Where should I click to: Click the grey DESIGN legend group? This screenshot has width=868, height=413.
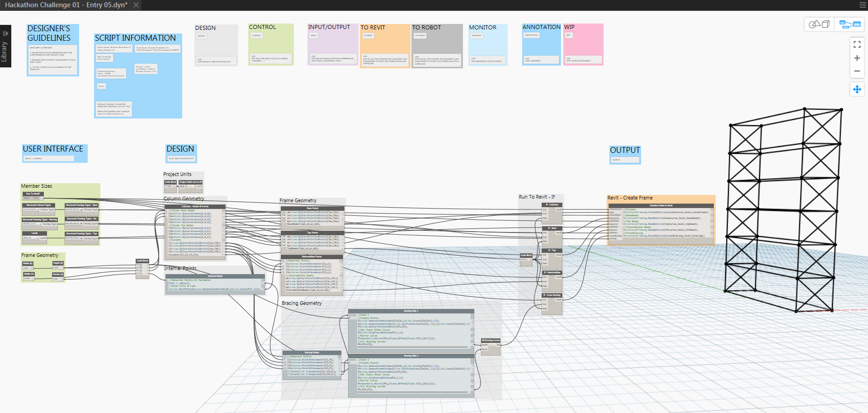coord(216,45)
